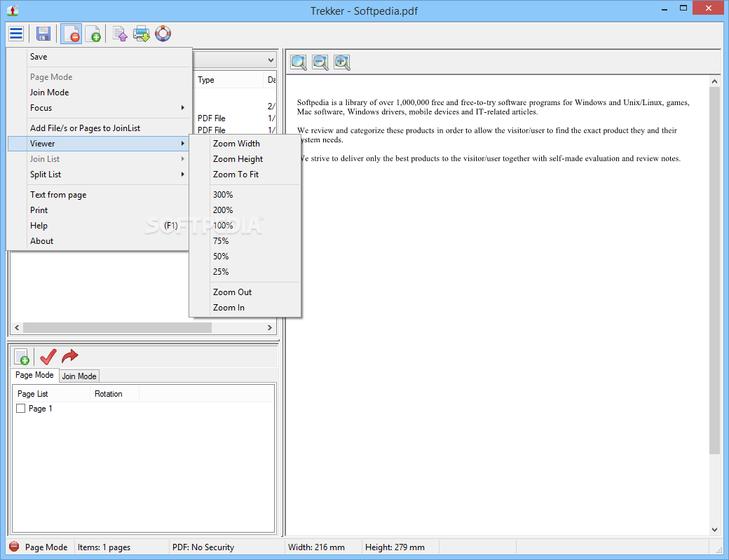The width and height of the screenshot is (729, 560).
Task: Set zoom to 75%
Action: pos(245,240)
